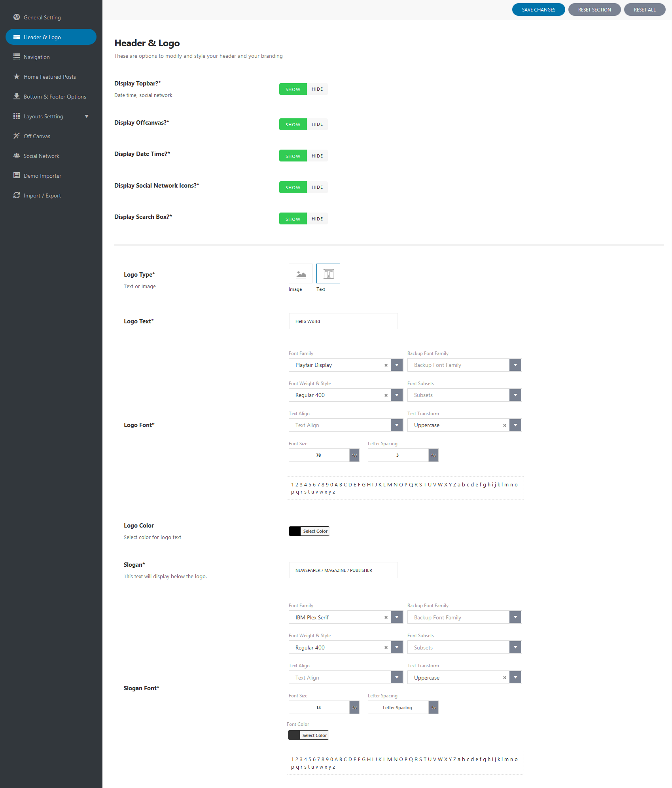Clear the Playfair Display font family selection
Screen dimensions: 672x788
(386, 365)
